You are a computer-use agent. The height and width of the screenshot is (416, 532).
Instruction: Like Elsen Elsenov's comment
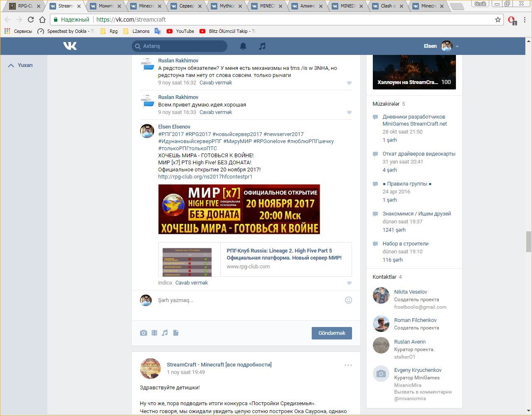349,283
